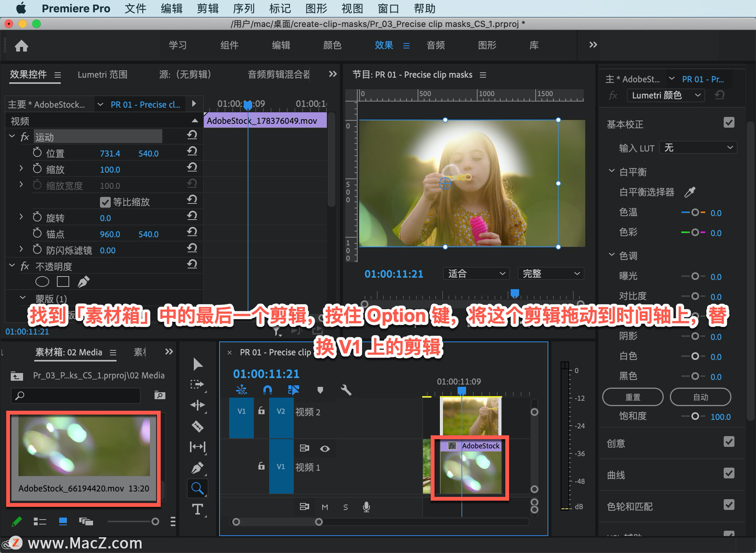Viewport: 756px width, 553px height.
Task: Switch bin to list view
Action: [x=40, y=521]
